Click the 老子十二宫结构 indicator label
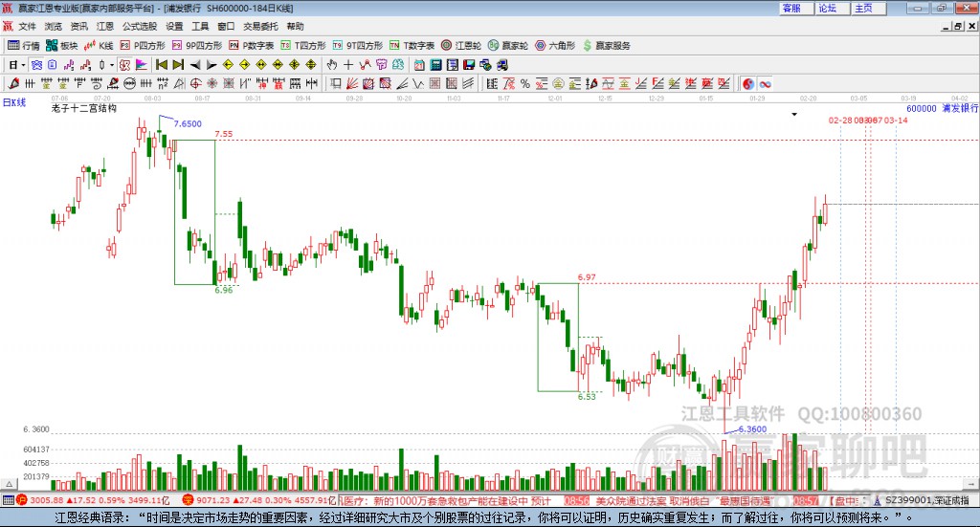Screen dimensions: 980x527 click(x=84, y=108)
